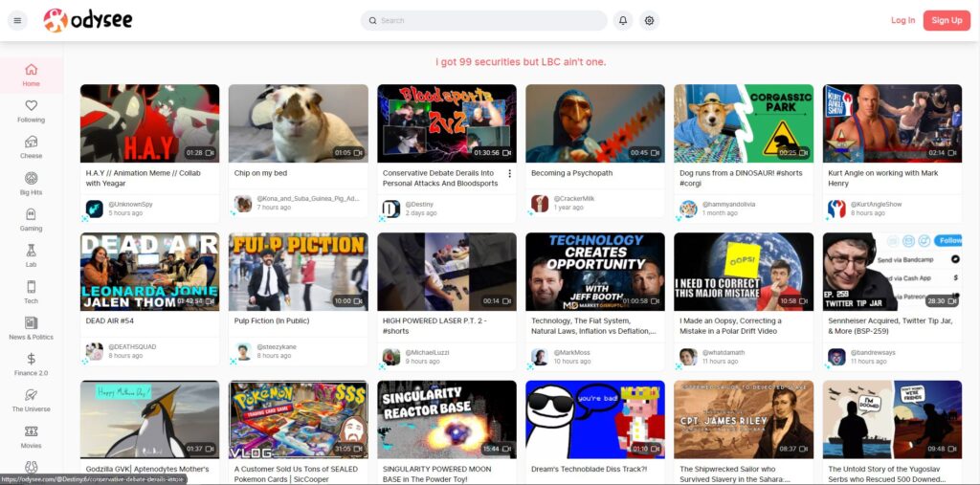Screen dimensions: 980x485
Task: Click the '99 securities but LBC' banner link
Action: click(x=521, y=62)
